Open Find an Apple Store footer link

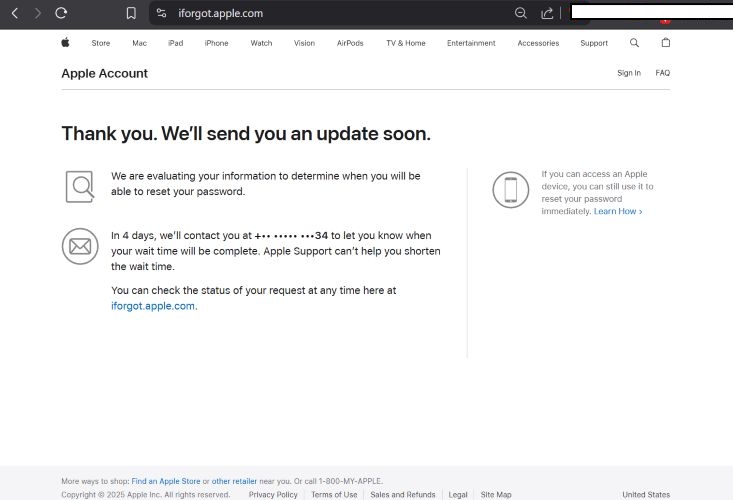tap(166, 481)
